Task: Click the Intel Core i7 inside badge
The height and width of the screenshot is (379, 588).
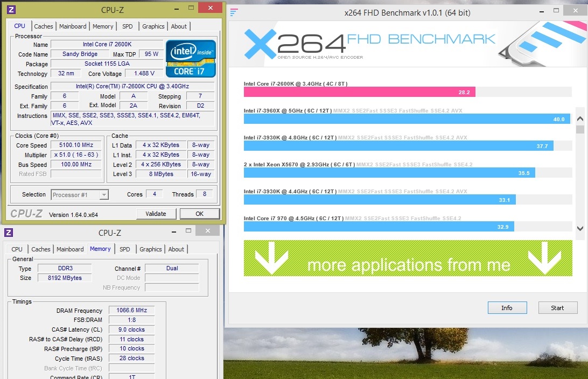Action: coord(191,59)
